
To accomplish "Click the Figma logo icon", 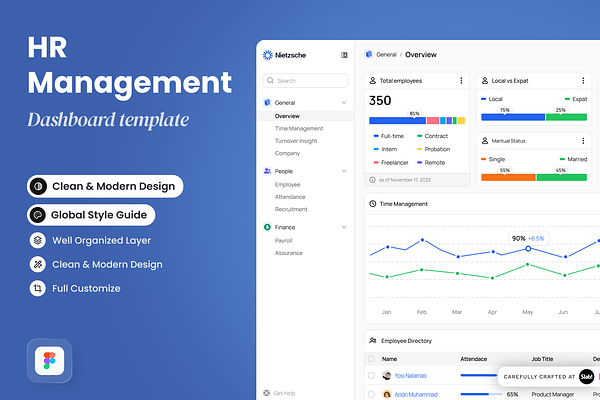I will (49, 361).
